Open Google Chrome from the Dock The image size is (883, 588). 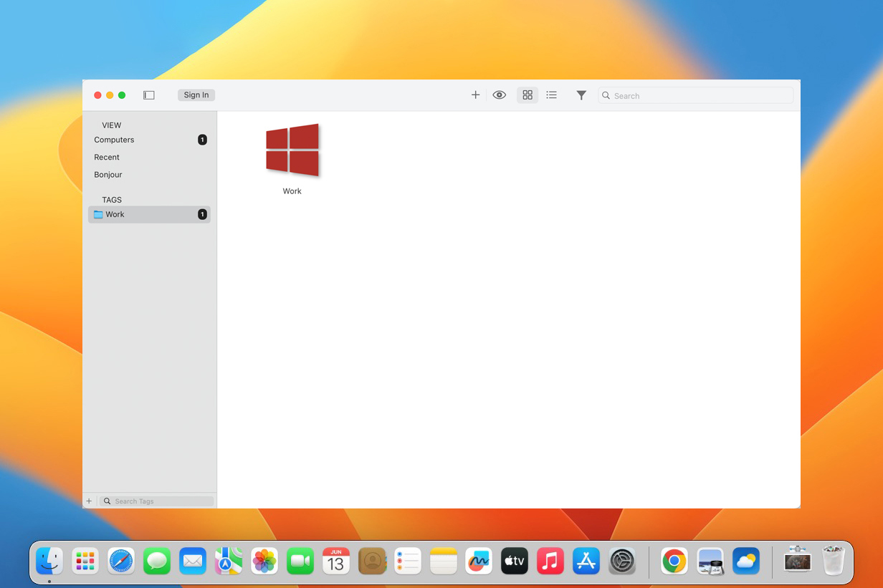(674, 561)
